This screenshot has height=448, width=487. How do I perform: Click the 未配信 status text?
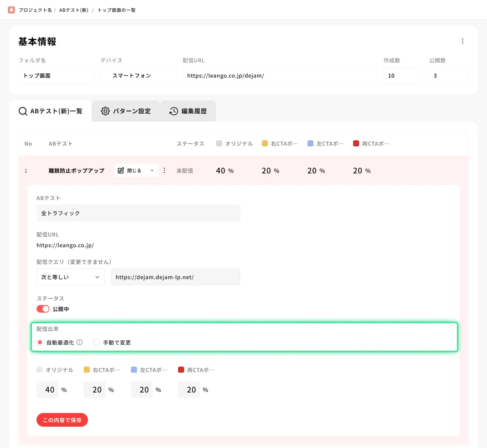(x=185, y=171)
